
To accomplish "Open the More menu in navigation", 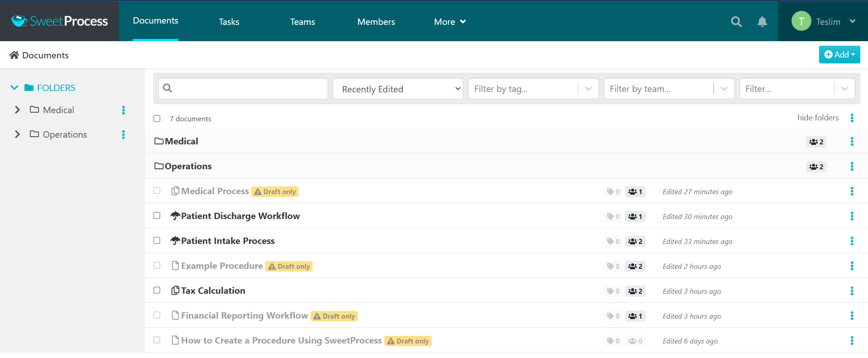I will pos(449,22).
